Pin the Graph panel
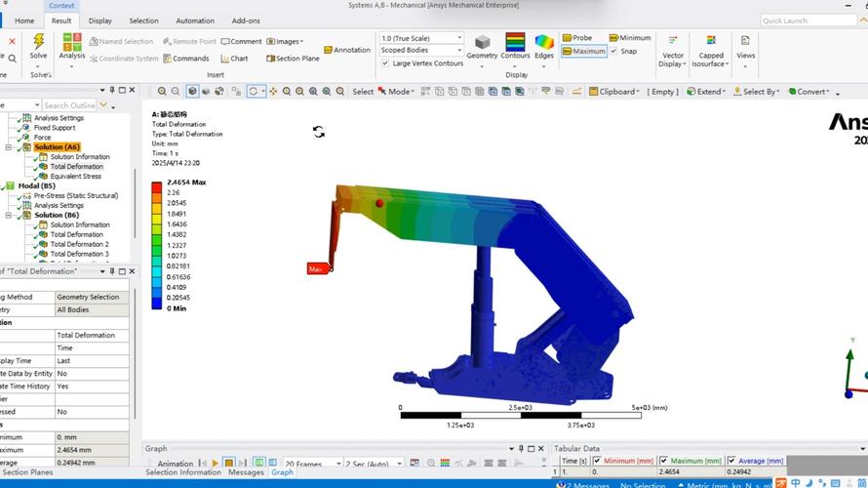The image size is (868, 488). 521,449
